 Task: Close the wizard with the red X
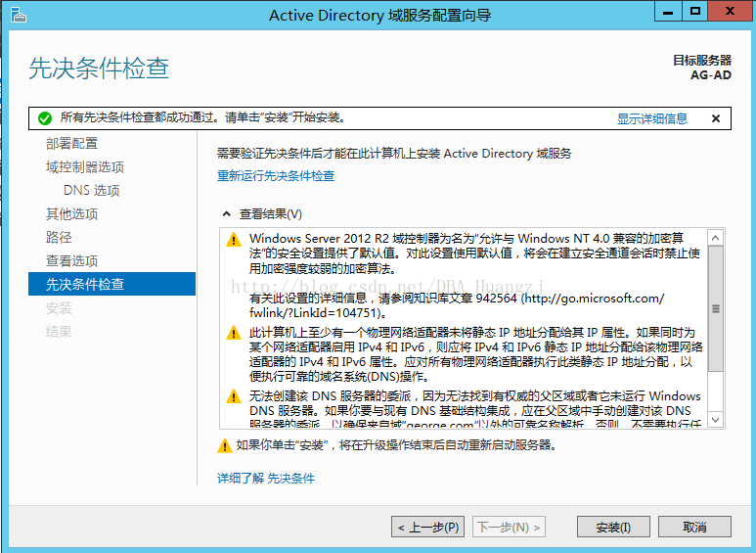click(730, 12)
